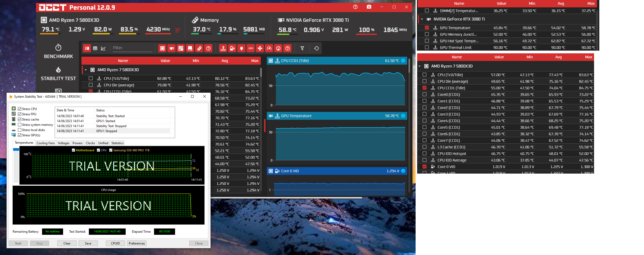The width and height of the screenshot is (644, 255).
Task: Open the Powers tab
Action: coord(78,143)
